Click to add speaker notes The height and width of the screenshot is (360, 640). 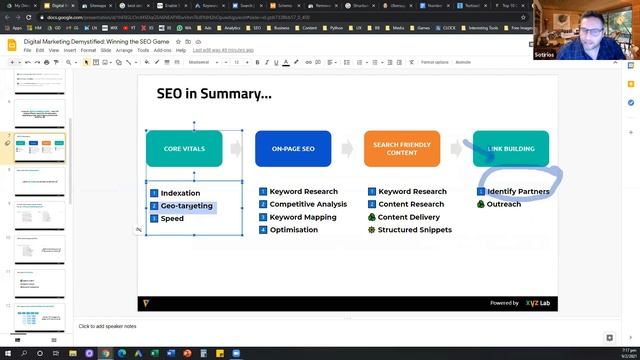pyautogui.click(x=107, y=326)
